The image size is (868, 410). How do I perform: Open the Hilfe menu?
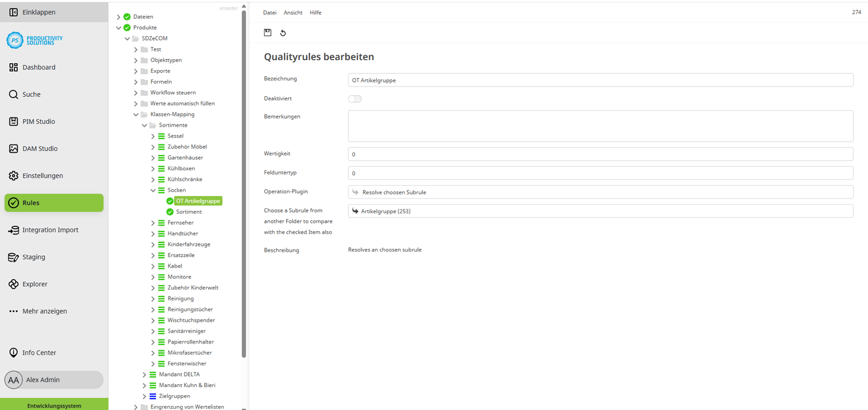tap(315, 12)
